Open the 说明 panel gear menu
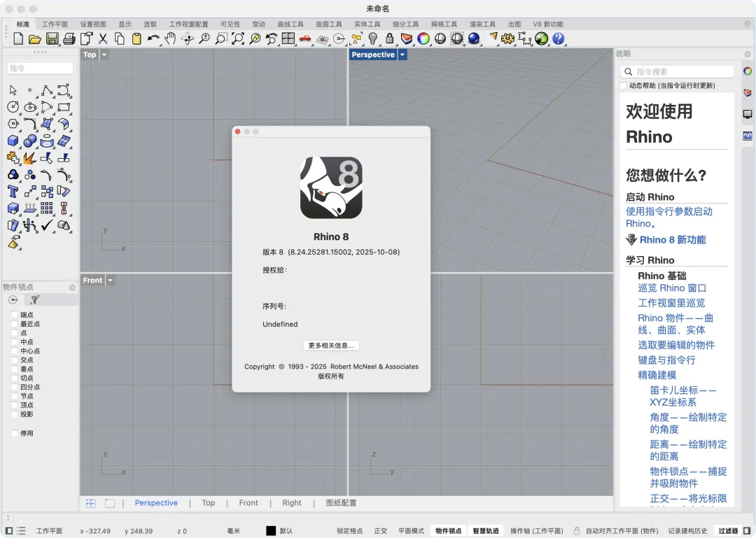 [748, 54]
